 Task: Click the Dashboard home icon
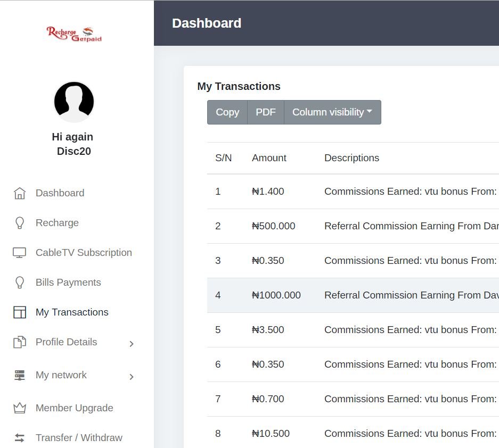click(19, 193)
